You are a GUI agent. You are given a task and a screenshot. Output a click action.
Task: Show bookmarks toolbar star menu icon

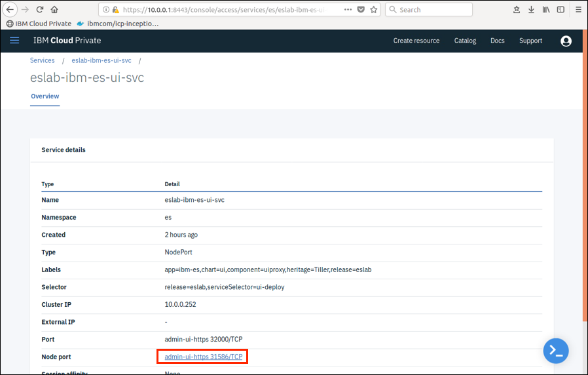517,10
